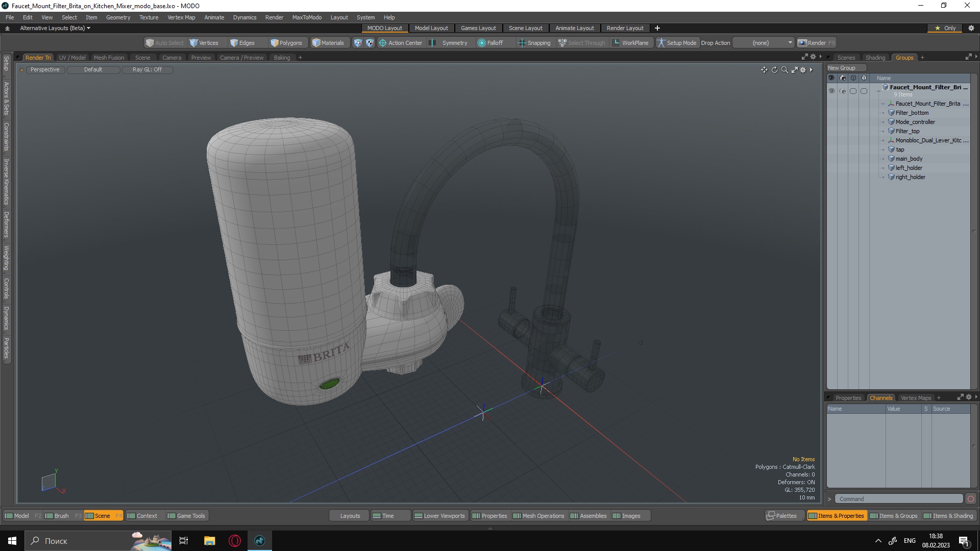Image resolution: width=980 pixels, height=551 pixels.
Task: Add a new layout with plus icon
Action: (657, 28)
